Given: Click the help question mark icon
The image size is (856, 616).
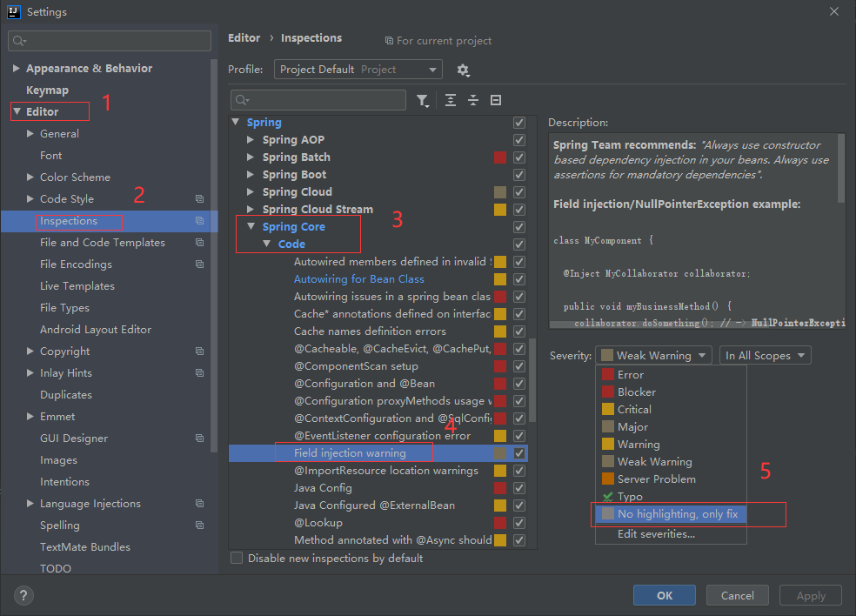Looking at the screenshot, I should point(23,595).
